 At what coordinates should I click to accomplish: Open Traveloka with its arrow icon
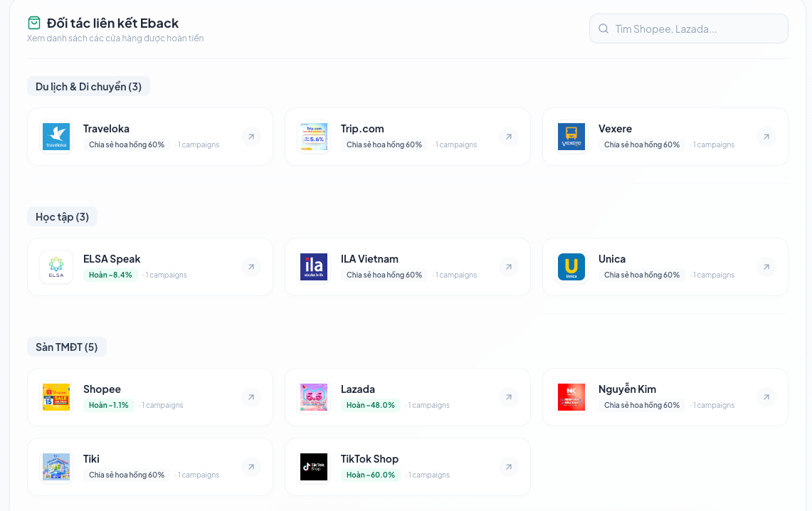pos(251,137)
